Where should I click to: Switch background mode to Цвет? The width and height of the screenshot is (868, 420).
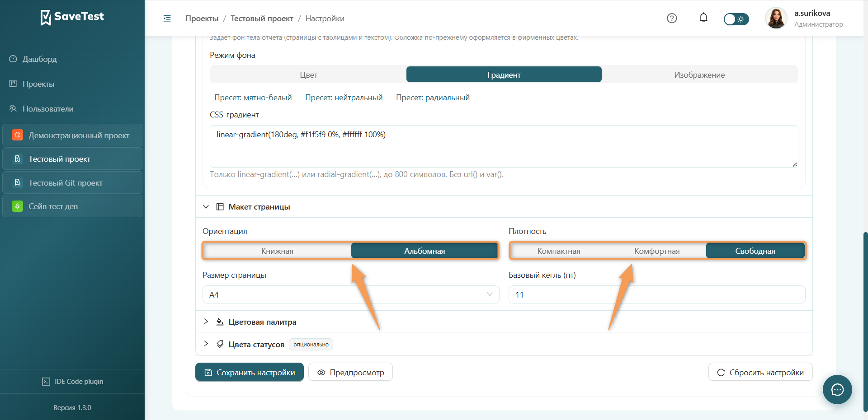coord(308,75)
